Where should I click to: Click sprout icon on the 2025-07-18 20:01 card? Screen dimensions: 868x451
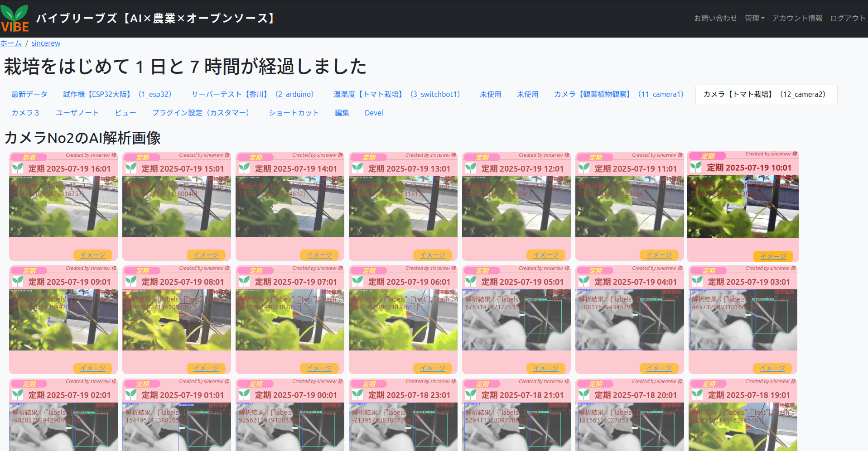(x=584, y=395)
